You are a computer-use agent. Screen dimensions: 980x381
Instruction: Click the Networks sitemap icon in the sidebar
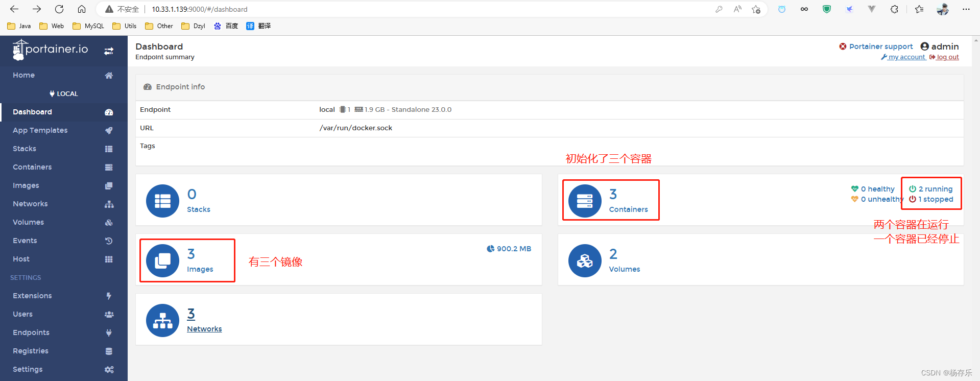[x=109, y=204]
